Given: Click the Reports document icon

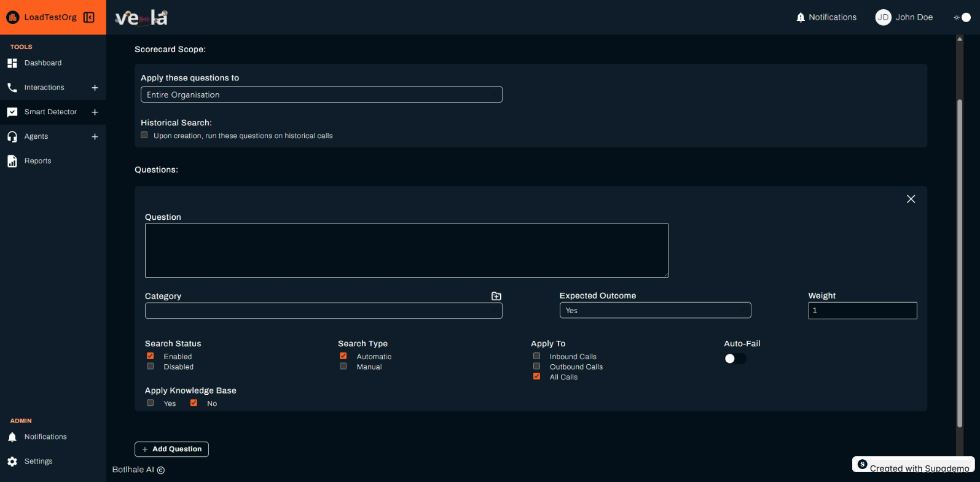Looking at the screenshot, I should pos(12,161).
